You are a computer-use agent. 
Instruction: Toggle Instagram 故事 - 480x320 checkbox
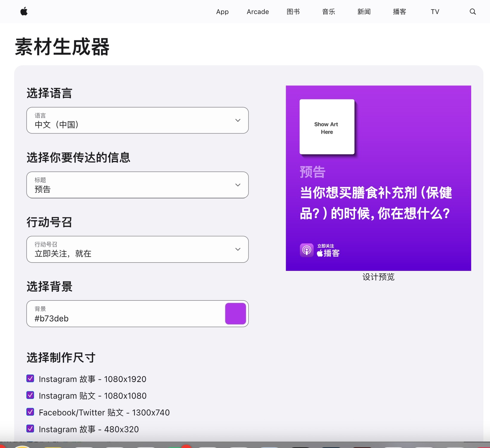(x=30, y=429)
